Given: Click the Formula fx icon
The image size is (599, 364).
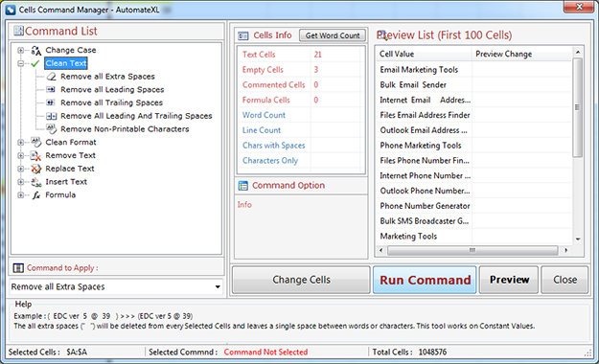Looking at the screenshot, I should point(35,195).
